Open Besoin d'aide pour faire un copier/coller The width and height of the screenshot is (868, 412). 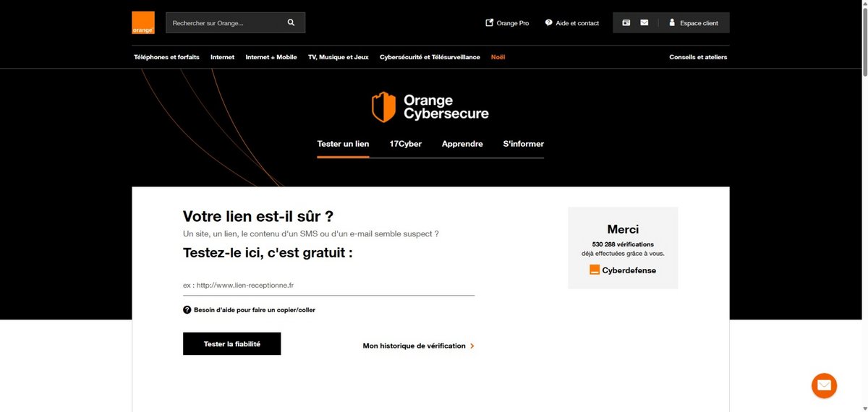[255, 310]
